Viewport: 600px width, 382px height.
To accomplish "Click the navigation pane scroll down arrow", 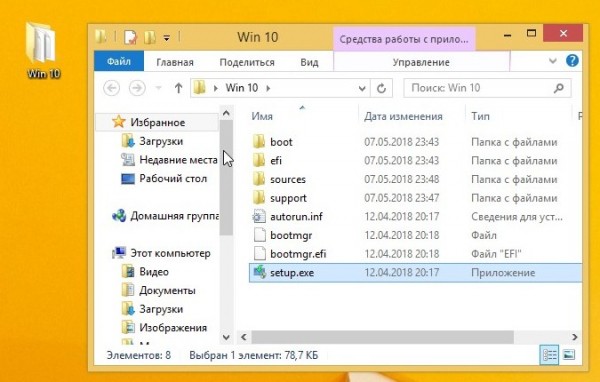I will point(226,337).
